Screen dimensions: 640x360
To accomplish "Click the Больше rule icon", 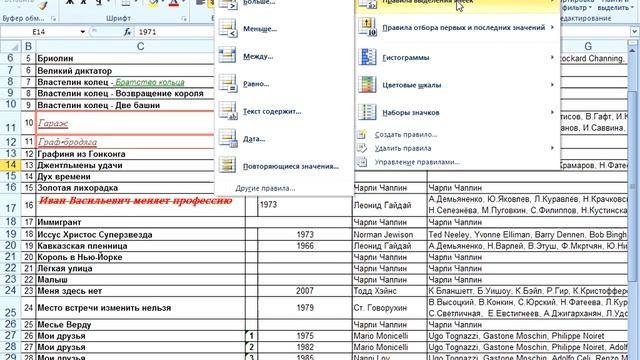I will (x=227, y=4).
